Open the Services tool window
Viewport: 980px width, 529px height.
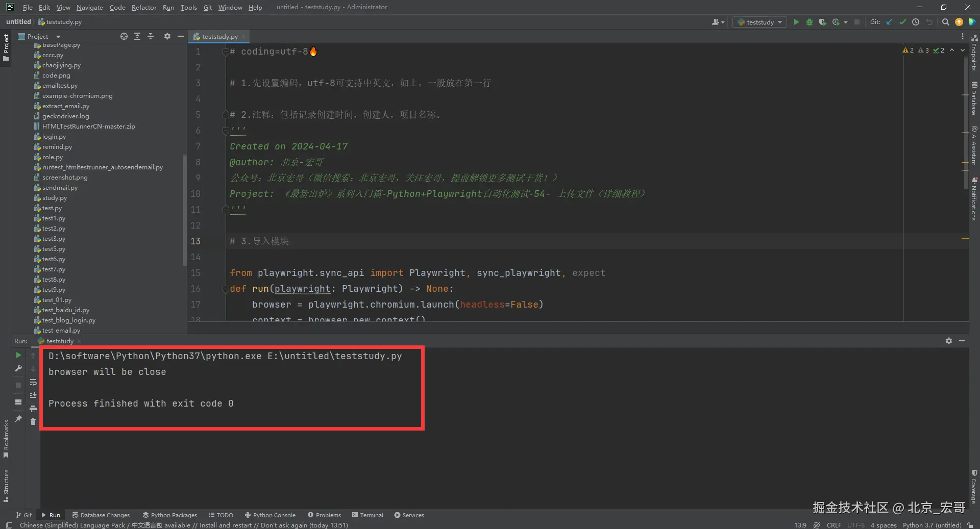(x=409, y=515)
